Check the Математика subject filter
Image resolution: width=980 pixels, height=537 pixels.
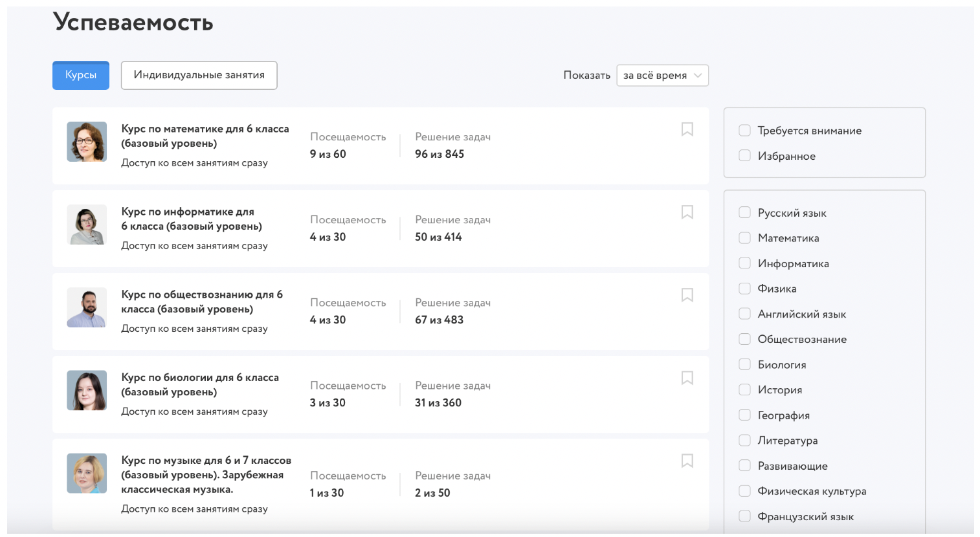[745, 238]
